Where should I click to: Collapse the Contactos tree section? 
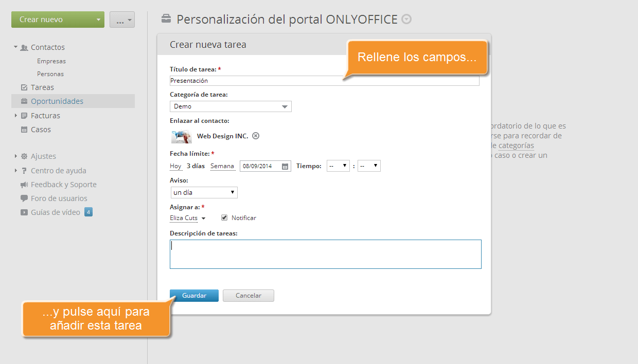pos(16,47)
